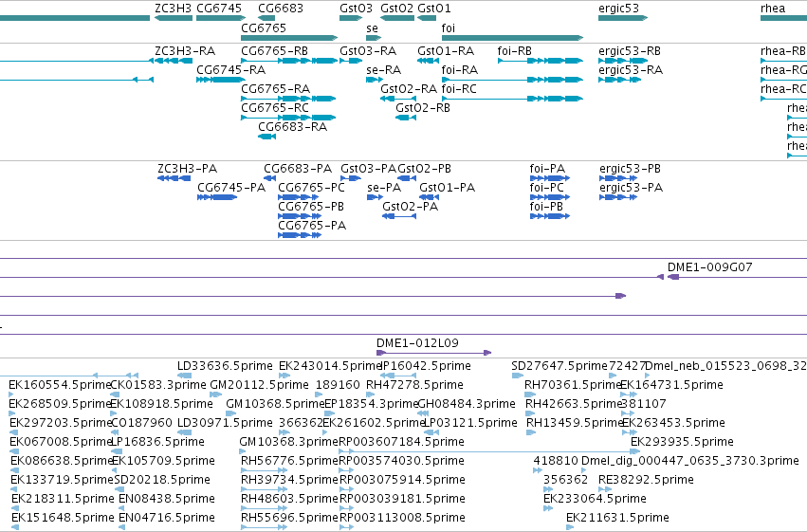This screenshot has width=807, height=532.
Task: Select transcript CG6765-RA
Action: [x=288, y=99]
